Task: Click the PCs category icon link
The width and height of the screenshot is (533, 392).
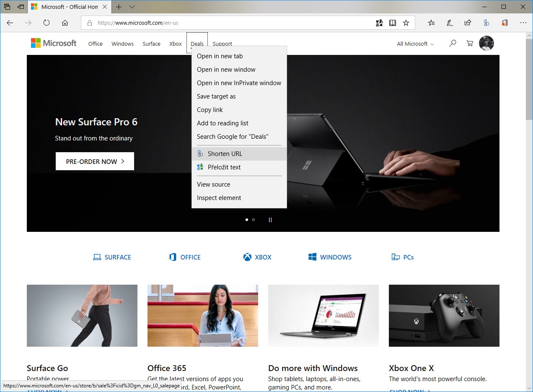Action: (x=403, y=257)
